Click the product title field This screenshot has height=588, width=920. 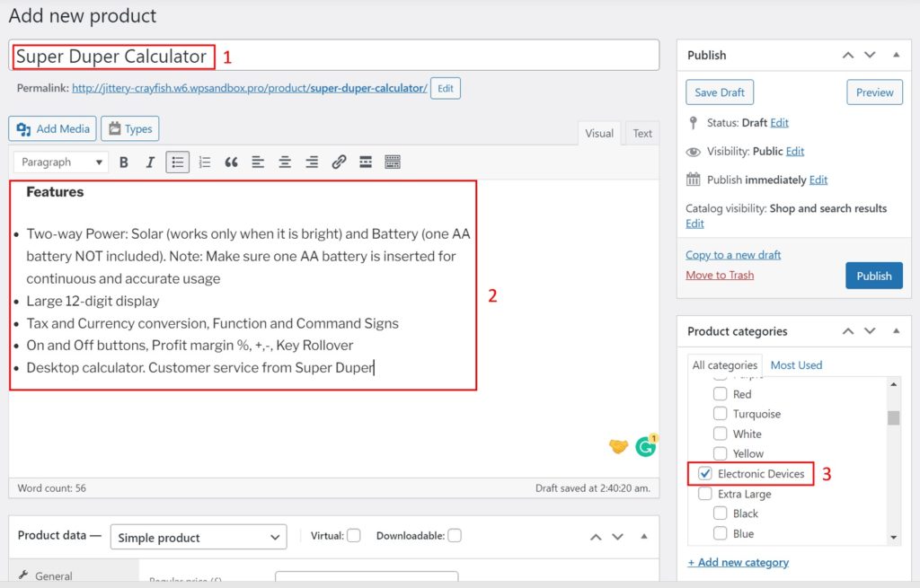point(334,56)
